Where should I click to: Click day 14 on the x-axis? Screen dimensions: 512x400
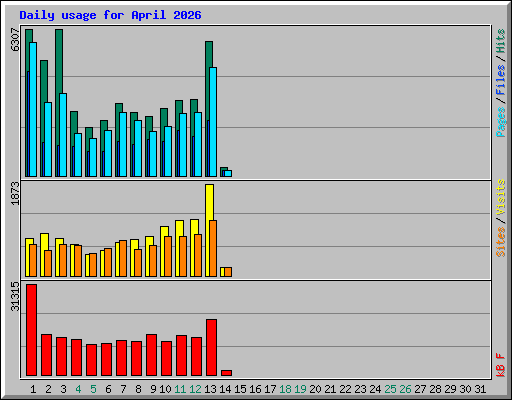click(225, 389)
